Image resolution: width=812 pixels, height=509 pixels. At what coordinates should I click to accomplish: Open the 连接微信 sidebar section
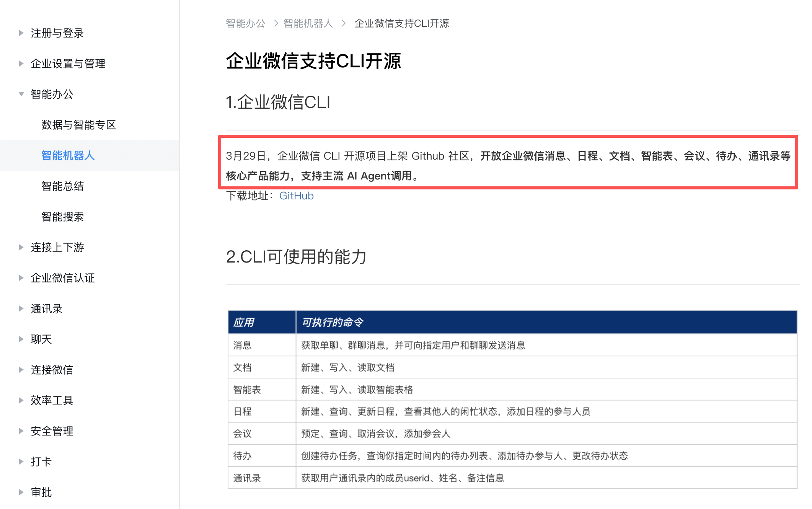click(x=52, y=370)
